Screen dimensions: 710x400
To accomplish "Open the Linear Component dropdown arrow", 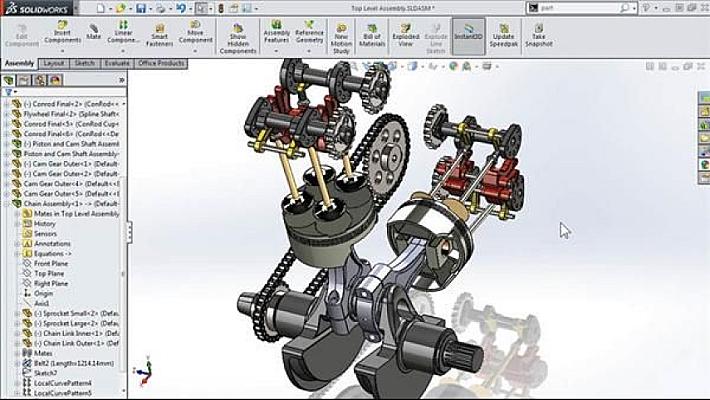I will 123,50.
